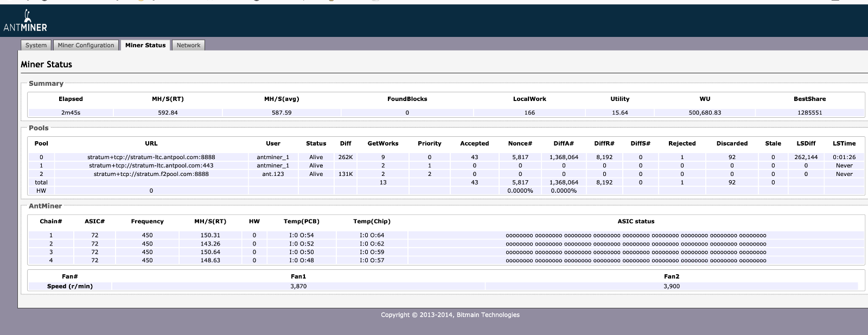This screenshot has width=868, height=335.
Task: Click the URL column header
Action: tap(151, 143)
